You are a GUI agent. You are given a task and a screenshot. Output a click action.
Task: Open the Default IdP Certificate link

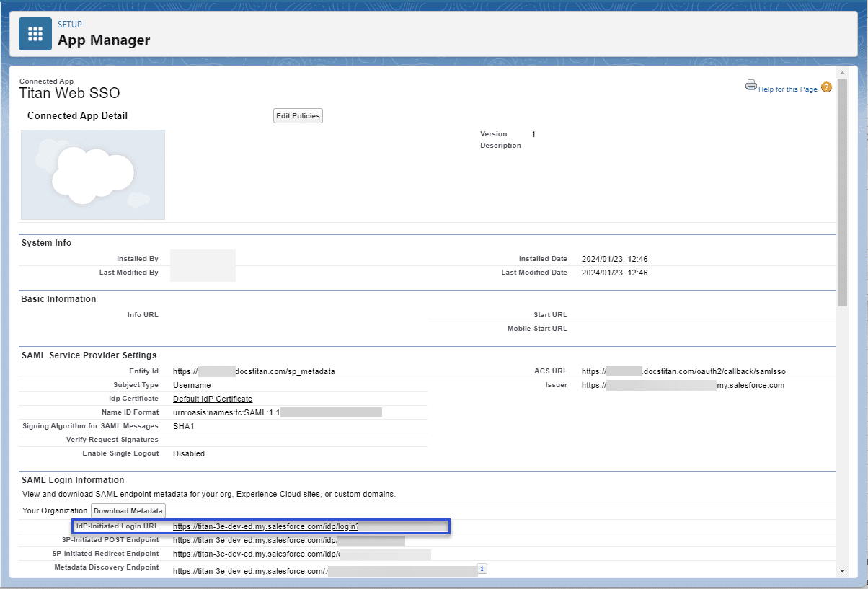(x=213, y=399)
